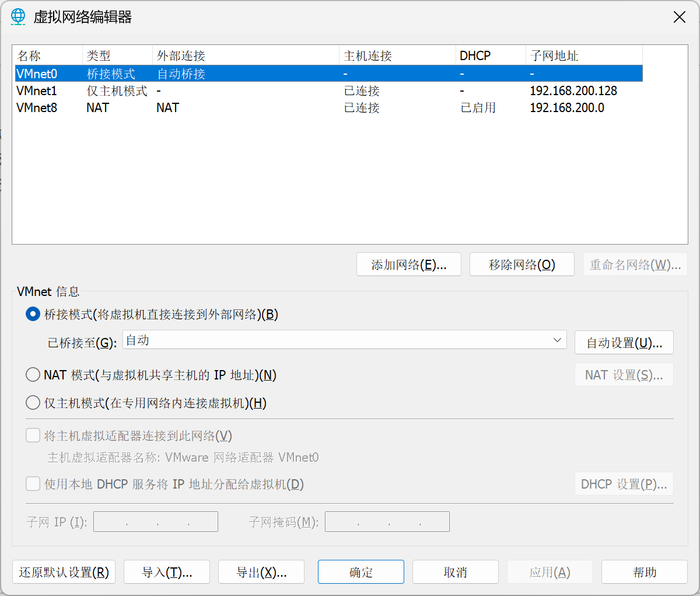Click subnet address 192.168.200.128
700x596 pixels.
573,90
